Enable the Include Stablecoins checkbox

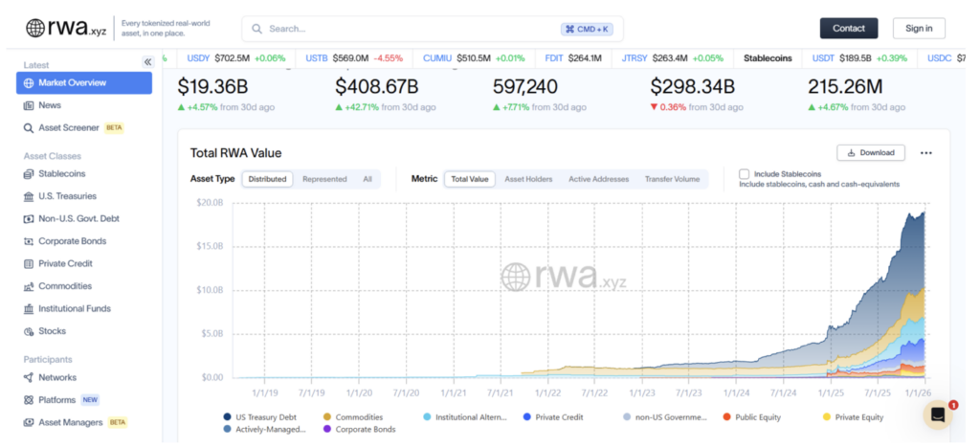tap(744, 174)
